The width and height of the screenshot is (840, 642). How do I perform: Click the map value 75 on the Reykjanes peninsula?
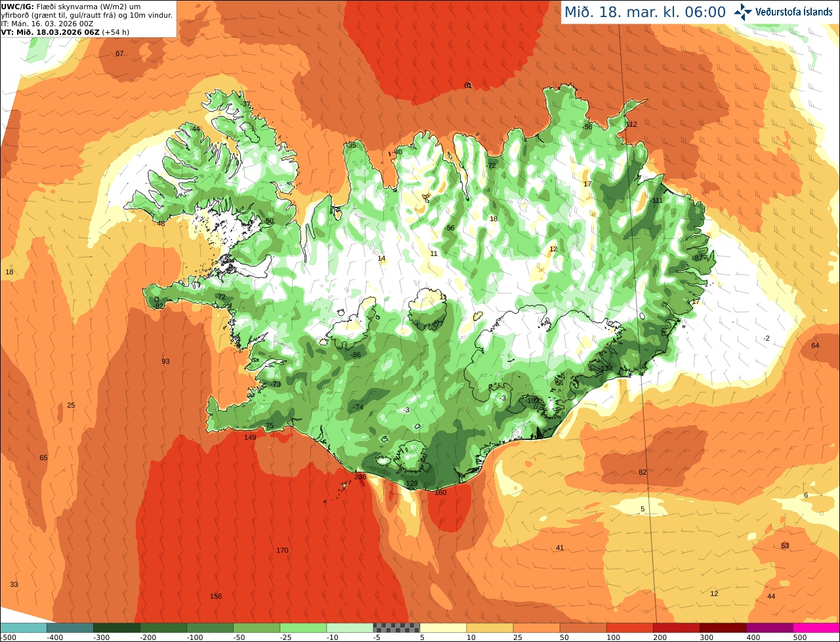click(x=269, y=426)
